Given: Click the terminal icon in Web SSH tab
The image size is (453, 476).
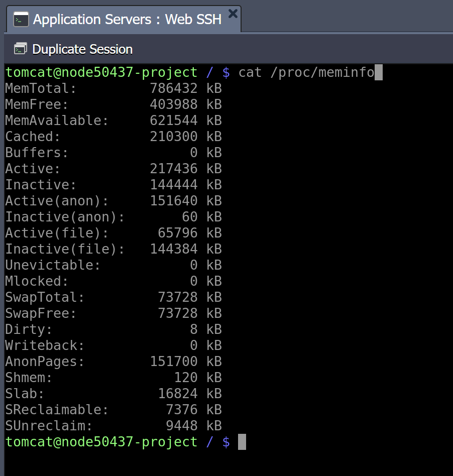Looking at the screenshot, I should click(21, 20).
